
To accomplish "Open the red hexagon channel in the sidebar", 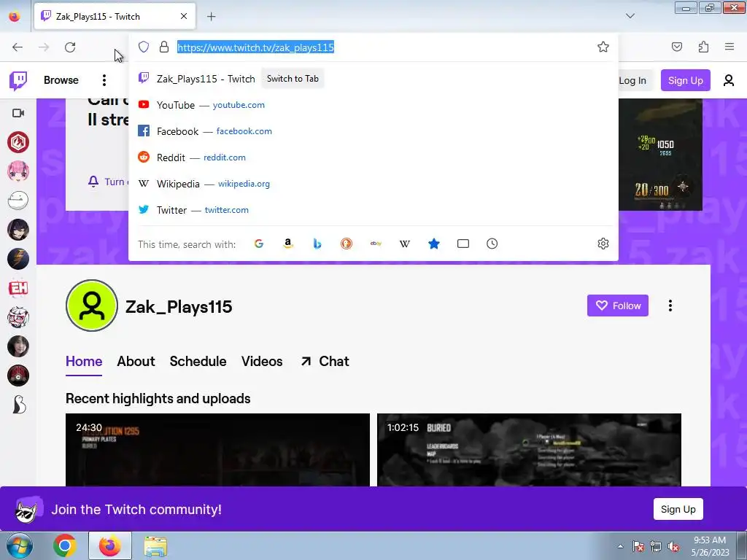I will click(x=18, y=142).
